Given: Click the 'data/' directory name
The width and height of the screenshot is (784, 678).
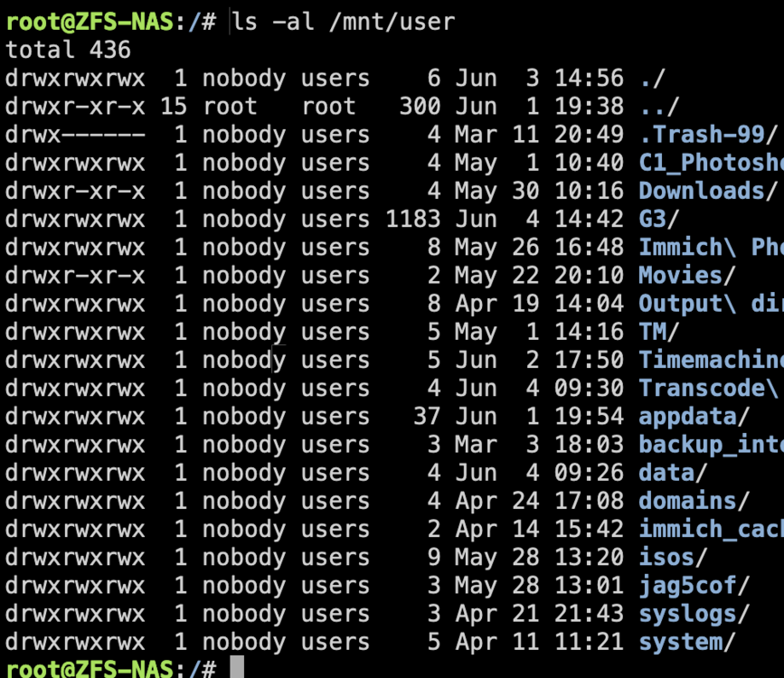Looking at the screenshot, I should pos(674,473).
